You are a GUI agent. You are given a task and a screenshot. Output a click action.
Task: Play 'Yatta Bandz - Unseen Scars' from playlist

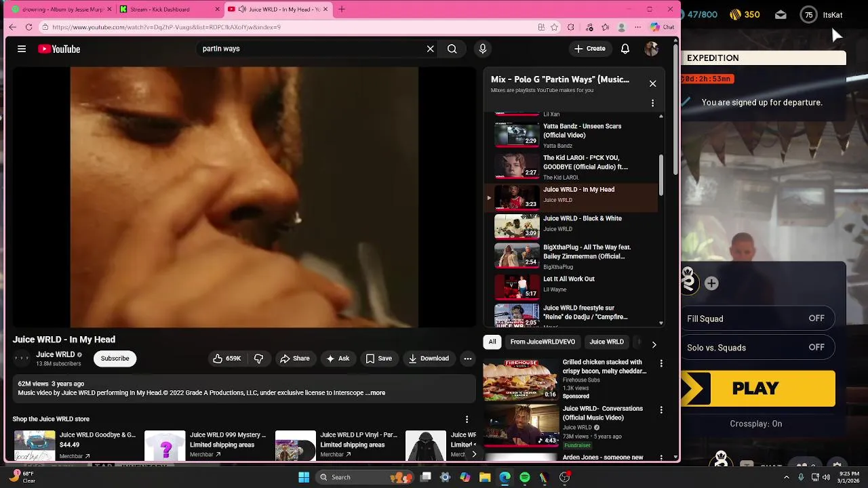tap(571, 135)
